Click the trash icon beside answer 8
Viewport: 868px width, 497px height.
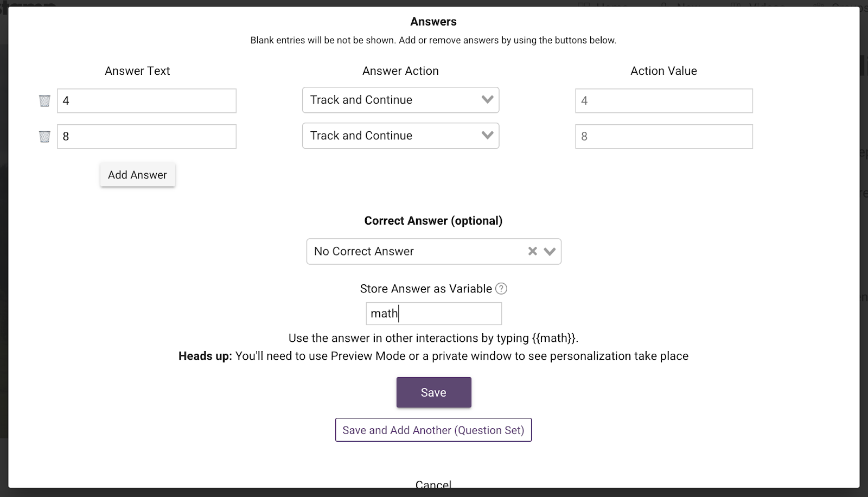(x=44, y=137)
